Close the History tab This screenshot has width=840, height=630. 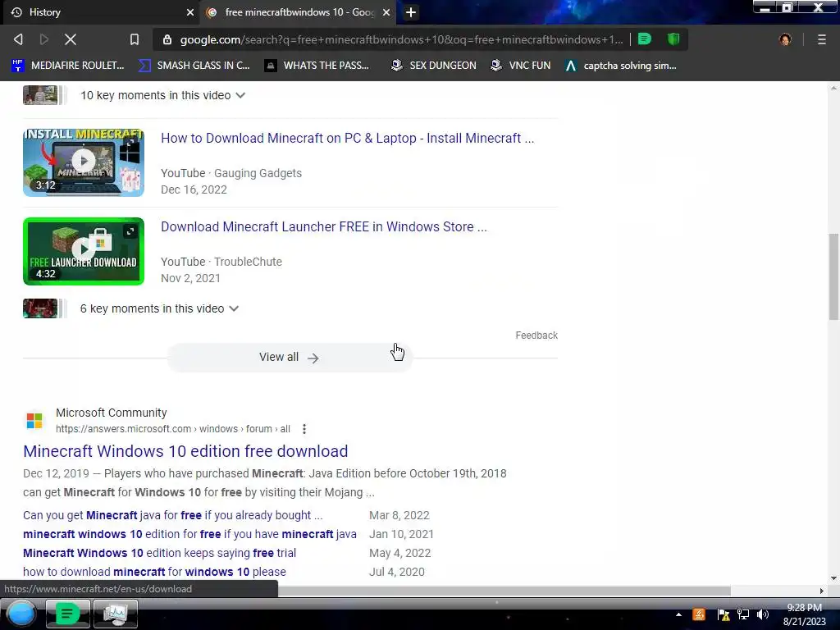click(x=190, y=12)
